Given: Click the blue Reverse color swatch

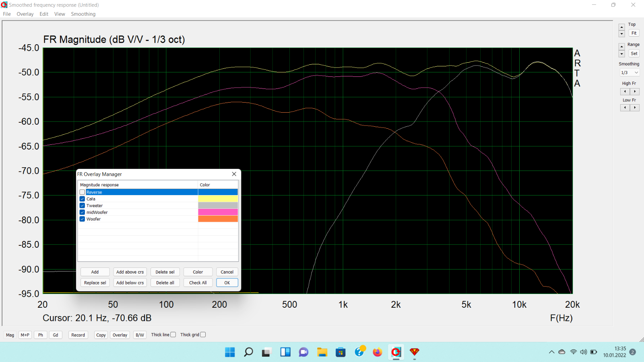Looking at the screenshot, I should pyautogui.click(x=218, y=192).
